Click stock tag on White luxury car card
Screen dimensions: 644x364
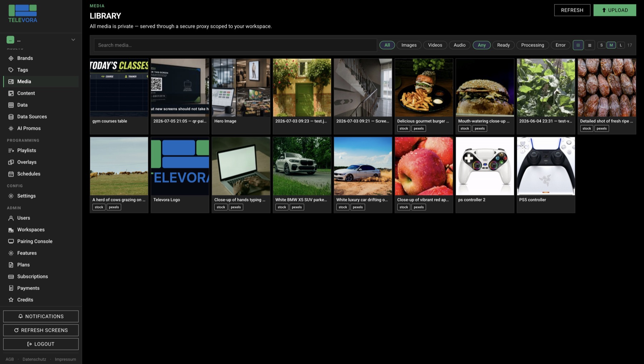coord(343,207)
